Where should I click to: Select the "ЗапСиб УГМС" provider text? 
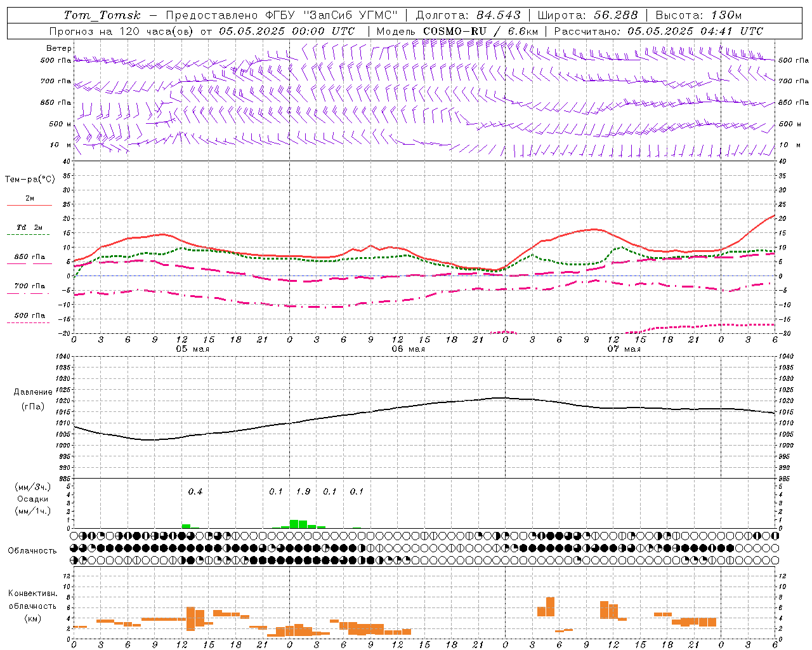[x=351, y=15]
